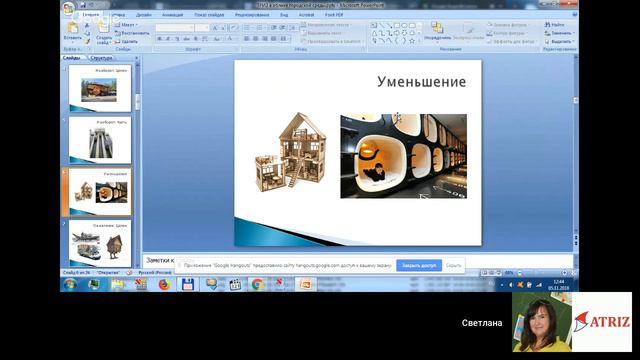This screenshot has height=360, width=640.
Task: Select the Oval shape in gallery
Action: click(x=404, y=25)
